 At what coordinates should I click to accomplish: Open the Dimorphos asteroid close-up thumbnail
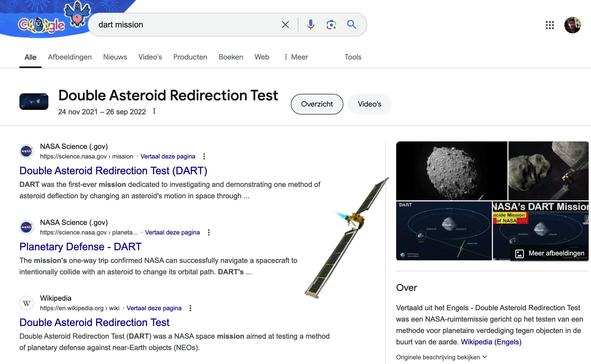point(451,171)
